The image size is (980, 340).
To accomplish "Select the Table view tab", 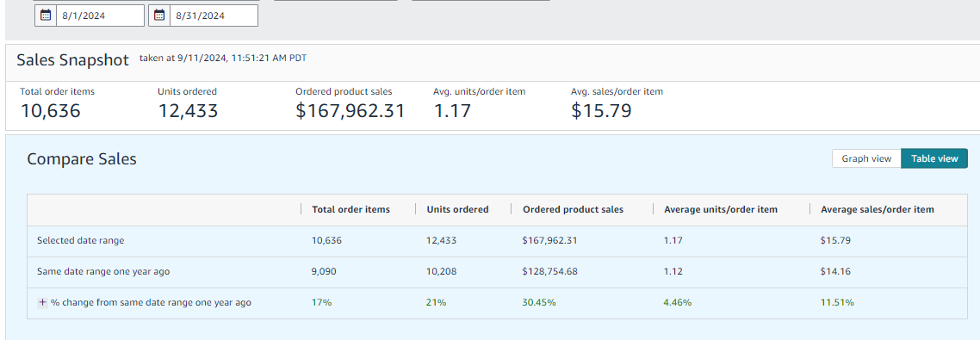I will [x=934, y=158].
